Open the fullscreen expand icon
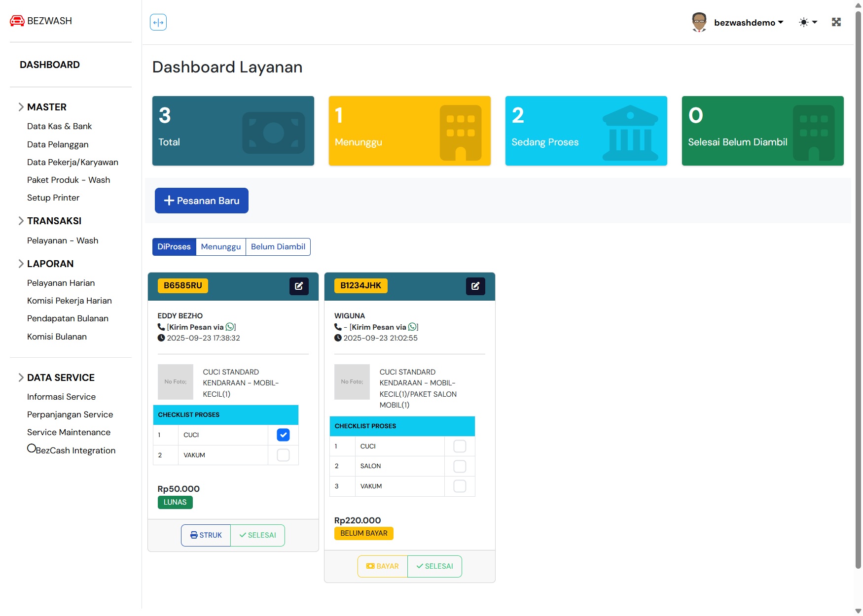Image resolution: width=863 pixels, height=616 pixels. pyautogui.click(x=836, y=22)
